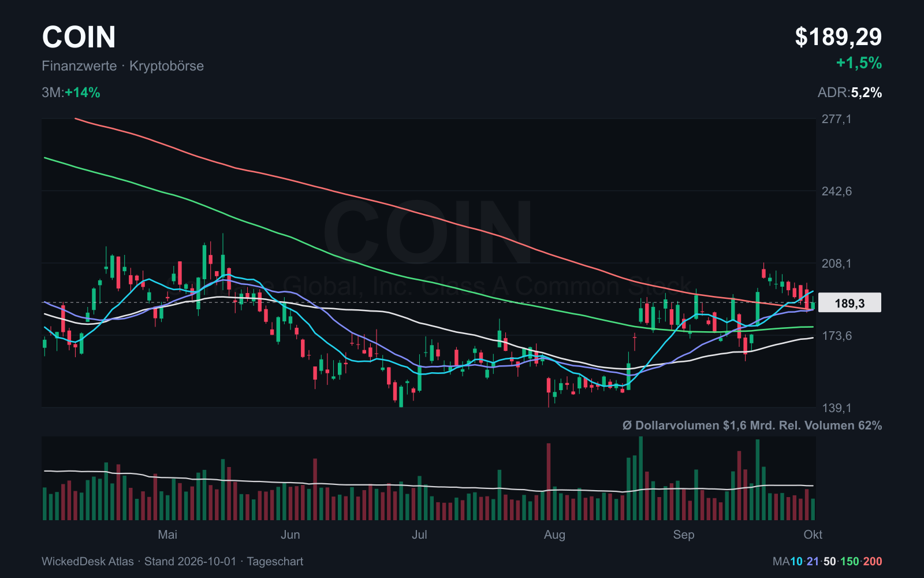Click the 242,6 price axis label

[x=836, y=191]
